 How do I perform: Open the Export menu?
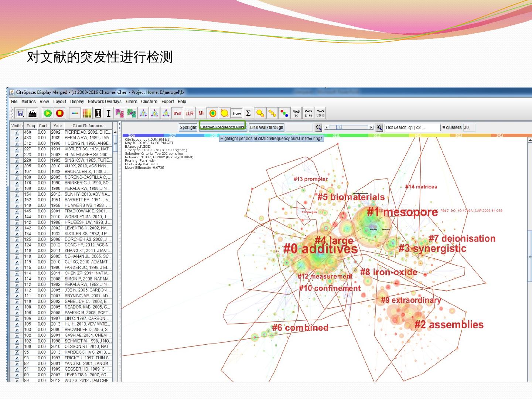[x=167, y=101]
